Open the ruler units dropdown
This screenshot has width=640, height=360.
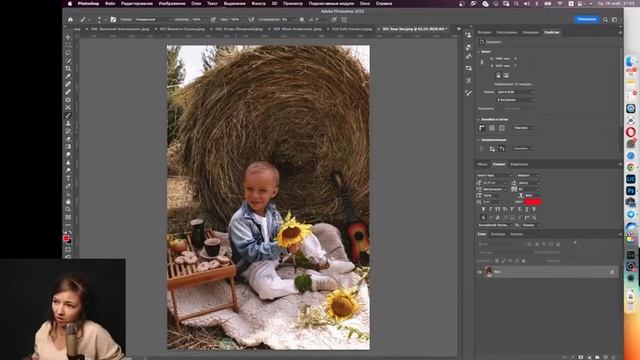click(x=524, y=128)
